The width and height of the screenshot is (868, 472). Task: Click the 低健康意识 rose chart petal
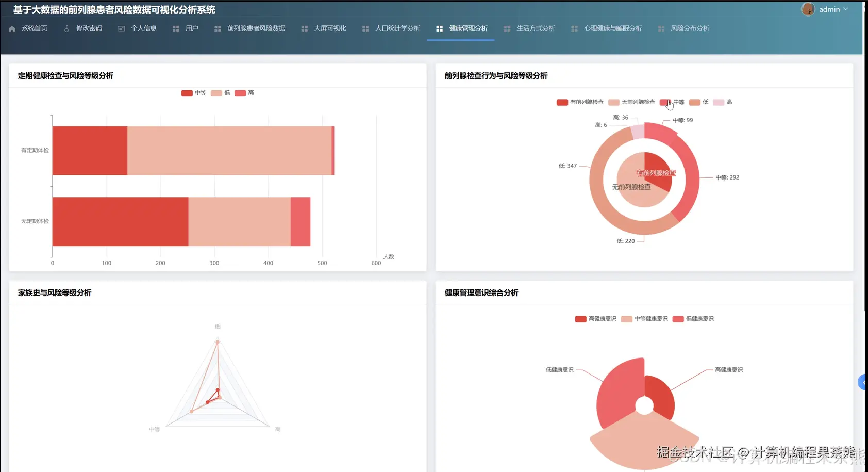pos(621,395)
